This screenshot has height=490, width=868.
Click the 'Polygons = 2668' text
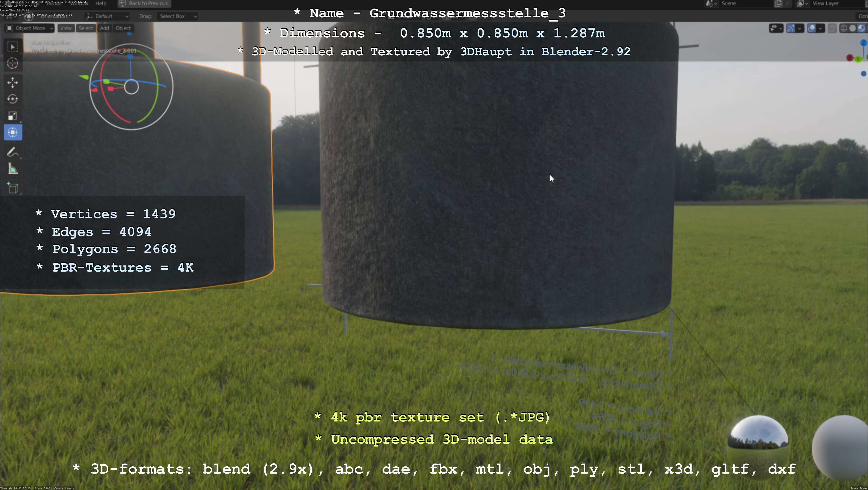[x=114, y=249]
